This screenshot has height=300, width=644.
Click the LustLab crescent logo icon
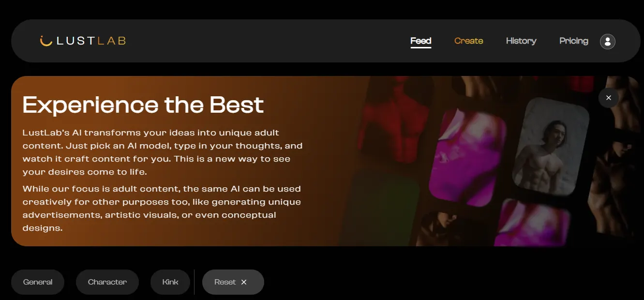pyautogui.click(x=46, y=41)
